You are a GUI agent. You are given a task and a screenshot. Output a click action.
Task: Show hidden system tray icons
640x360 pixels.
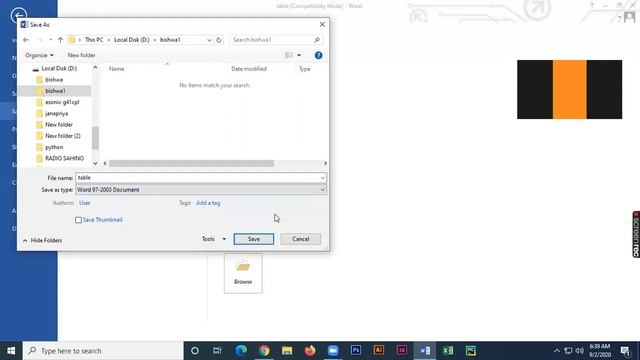557,351
